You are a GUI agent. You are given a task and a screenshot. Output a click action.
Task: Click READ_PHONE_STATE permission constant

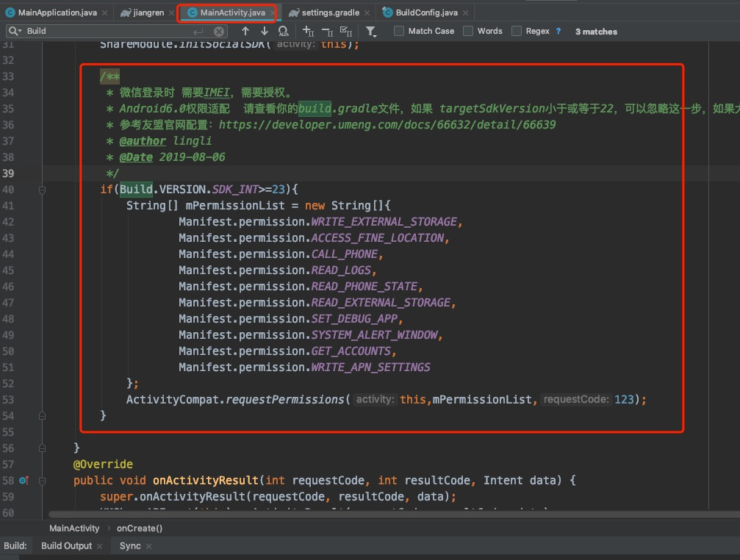click(364, 287)
